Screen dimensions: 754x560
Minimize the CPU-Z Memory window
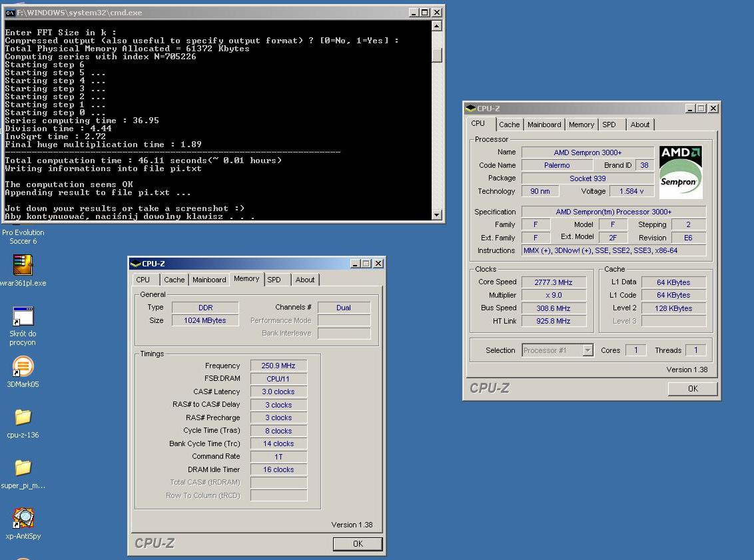click(x=356, y=264)
